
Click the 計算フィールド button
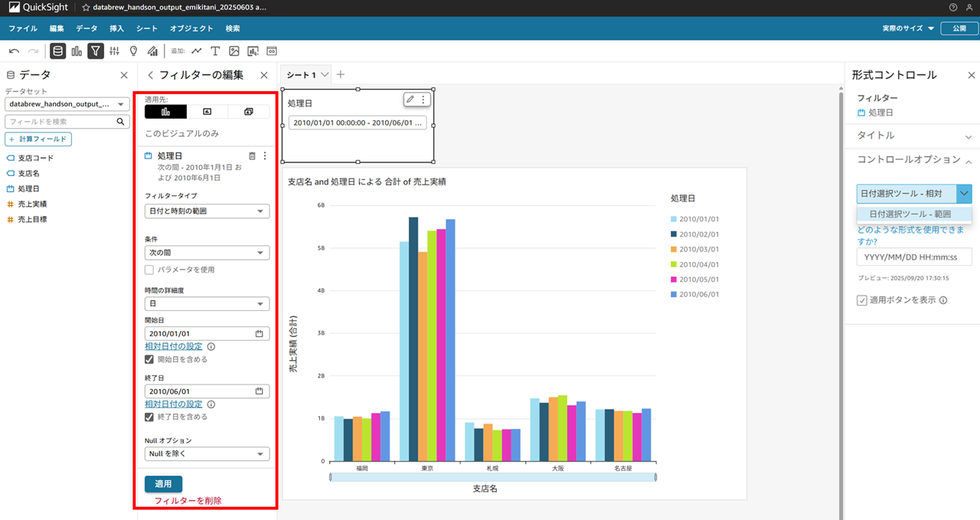(38, 139)
